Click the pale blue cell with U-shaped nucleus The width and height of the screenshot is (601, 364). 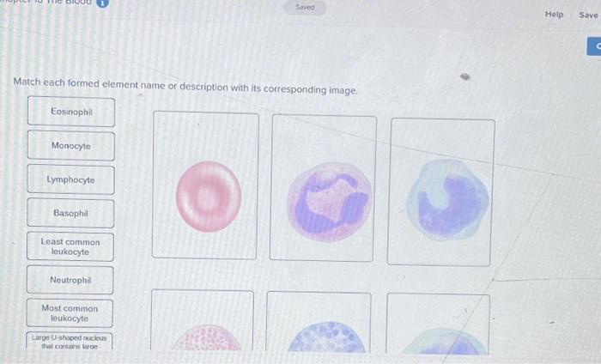click(440, 192)
